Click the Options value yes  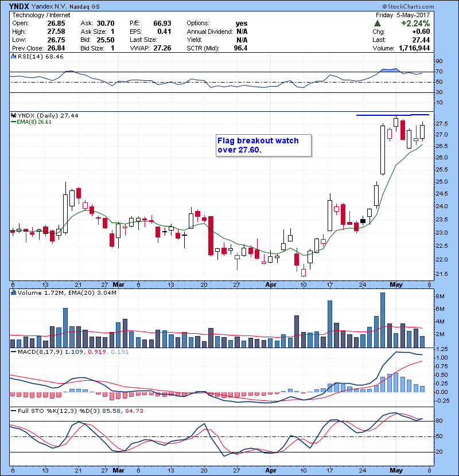(242, 24)
